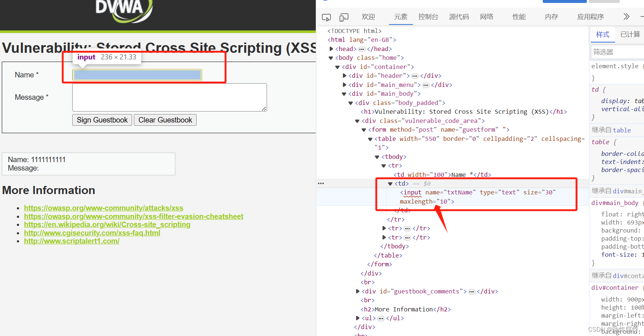Click the element.style rule
Image resolution: width=644 pixels, height=336 pixels.
coord(615,66)
